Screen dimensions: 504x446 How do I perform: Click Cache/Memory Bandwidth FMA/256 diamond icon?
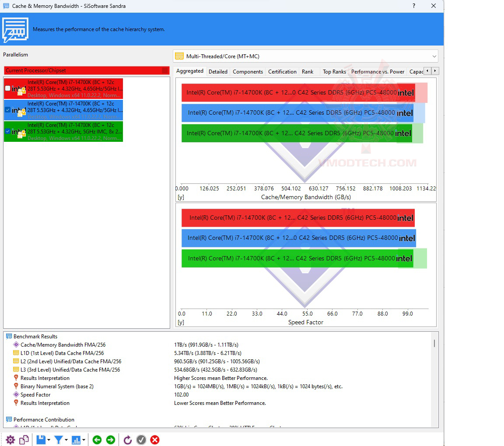[16, 344]
